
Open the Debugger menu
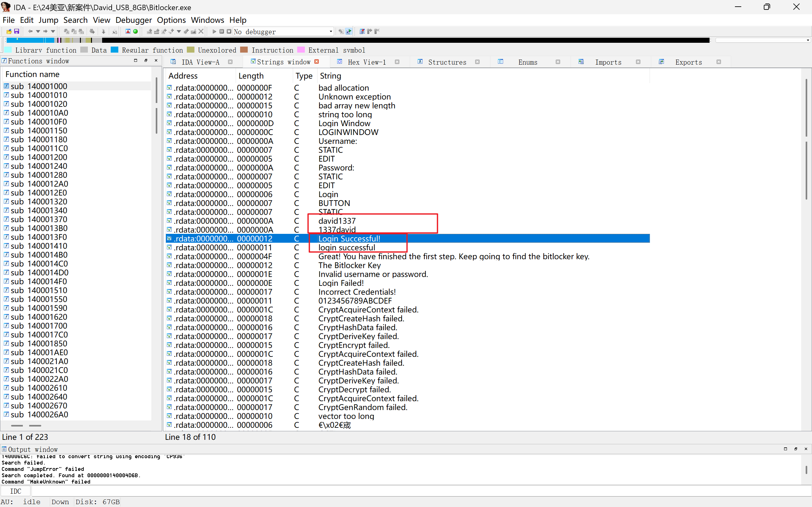point(134,20)
